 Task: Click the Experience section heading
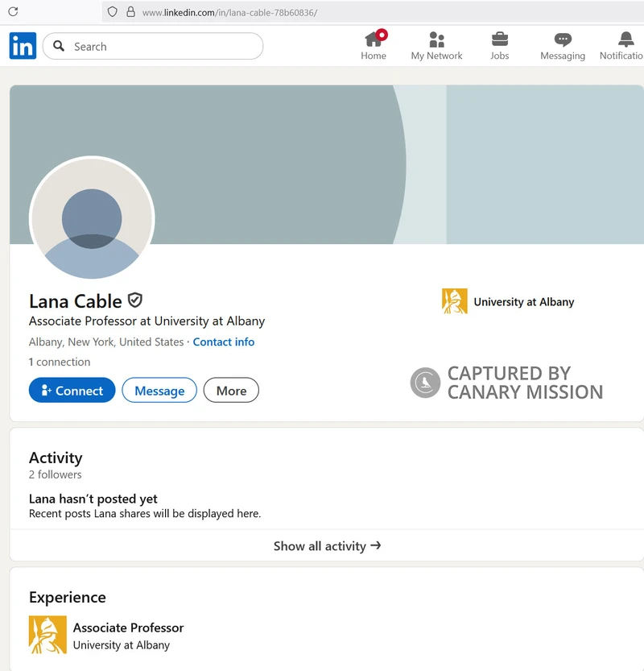tap(68, 598)
